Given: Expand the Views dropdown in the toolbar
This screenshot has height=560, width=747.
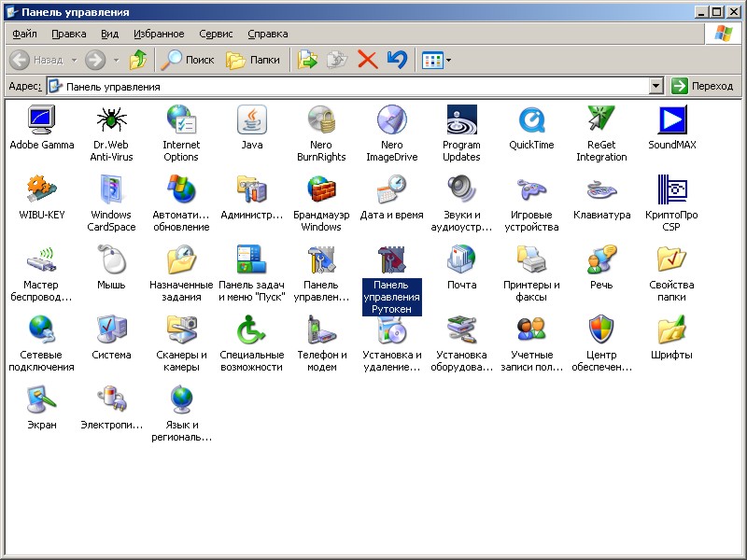Looking at the screenshot, I should [448, 60].
